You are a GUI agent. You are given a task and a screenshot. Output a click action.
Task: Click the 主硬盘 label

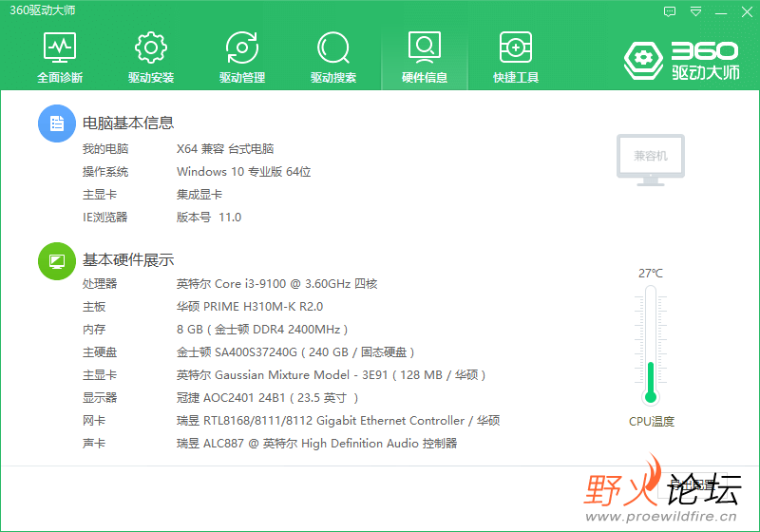click(x=100, y=352)
